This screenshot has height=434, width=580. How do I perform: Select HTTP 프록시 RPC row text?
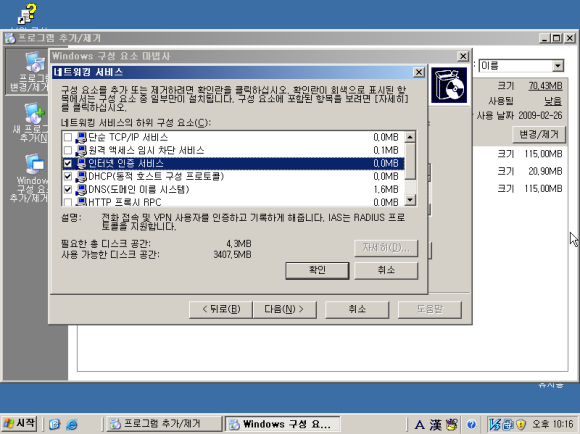pos(125,202)
